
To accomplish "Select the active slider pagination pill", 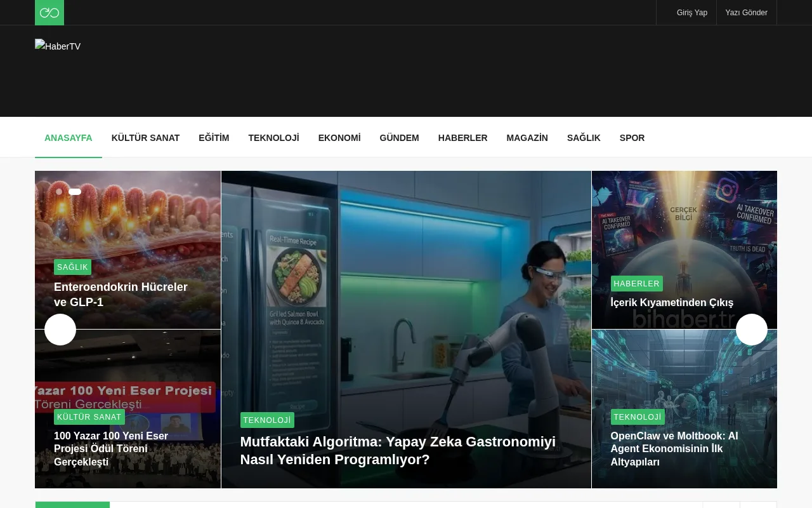I will (x=75, y=191).
